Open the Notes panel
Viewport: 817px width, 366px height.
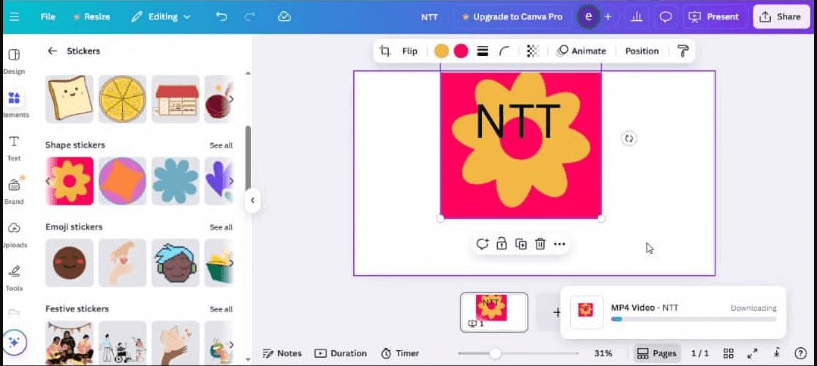282,353
